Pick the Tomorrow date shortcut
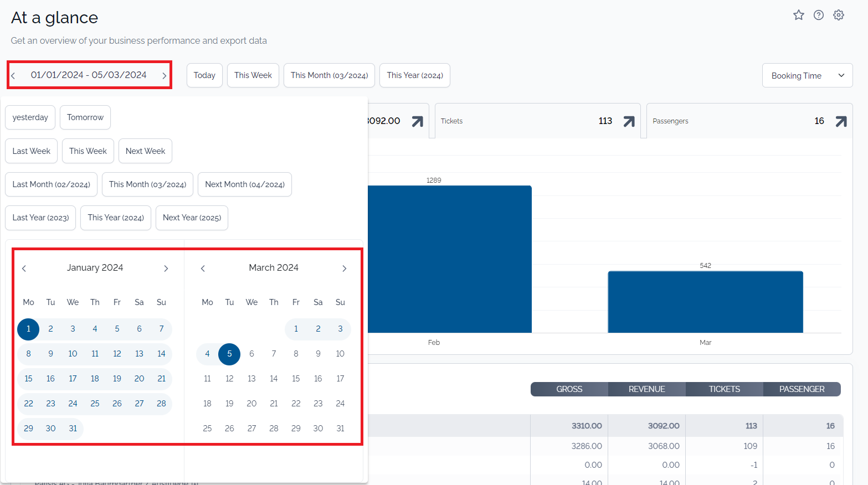This screenshot has width=868, height=485. (x=85, y=117)
